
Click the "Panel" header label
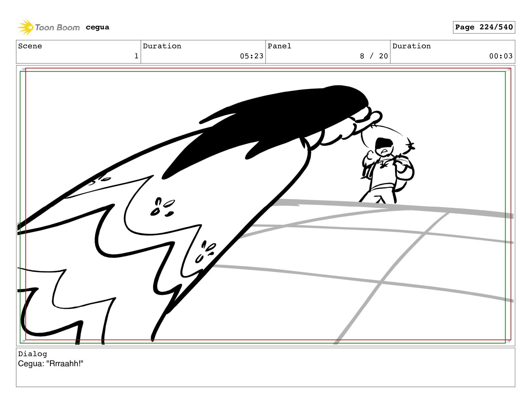coord(279,46)
